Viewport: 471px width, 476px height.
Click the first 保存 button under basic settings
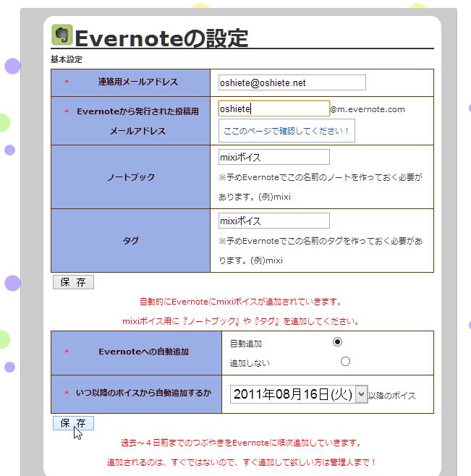pyautogui.click(x=73, y=282)
